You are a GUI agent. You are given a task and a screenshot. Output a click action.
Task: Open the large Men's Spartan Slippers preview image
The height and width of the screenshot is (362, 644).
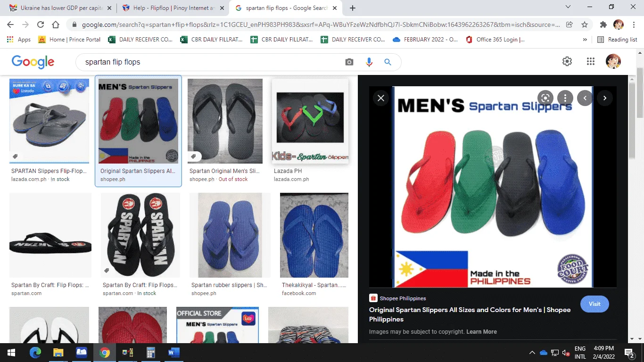[493, 187]
